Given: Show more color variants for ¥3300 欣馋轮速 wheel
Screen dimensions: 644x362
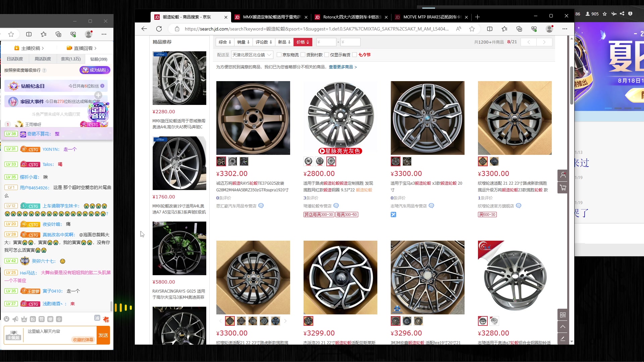Looking at the screenshot, I should pos(285,321).
